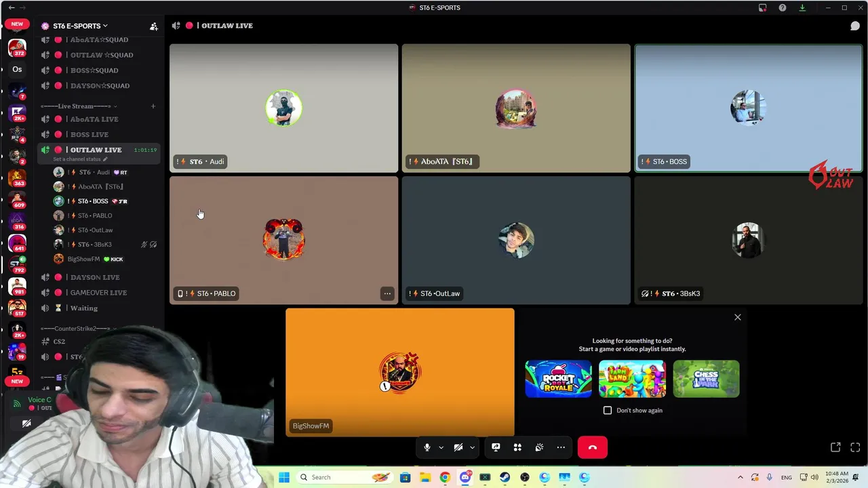This screenshot has height=488, width=868.
Task: Close the activity suggestions panel
Action: [x=738, y=317]
